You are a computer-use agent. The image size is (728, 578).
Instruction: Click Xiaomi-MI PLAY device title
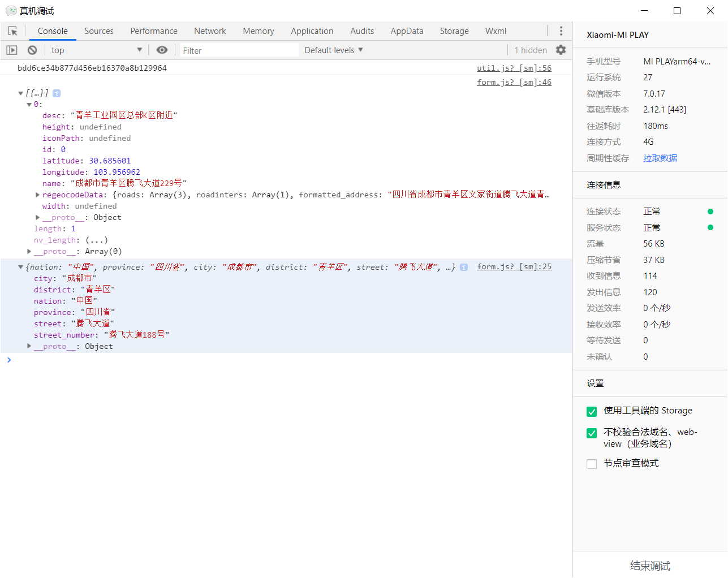pos(618,35)
